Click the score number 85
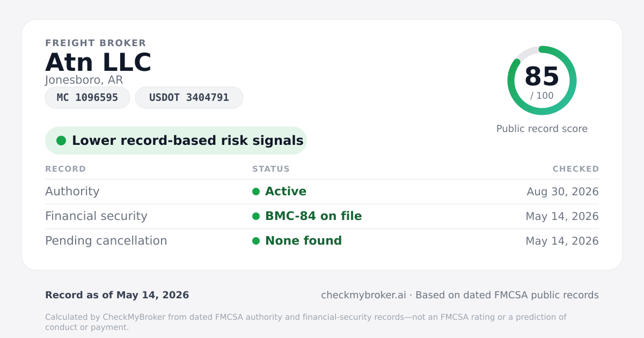This screenshot has width=644, height=338. (x=542, y=77)
